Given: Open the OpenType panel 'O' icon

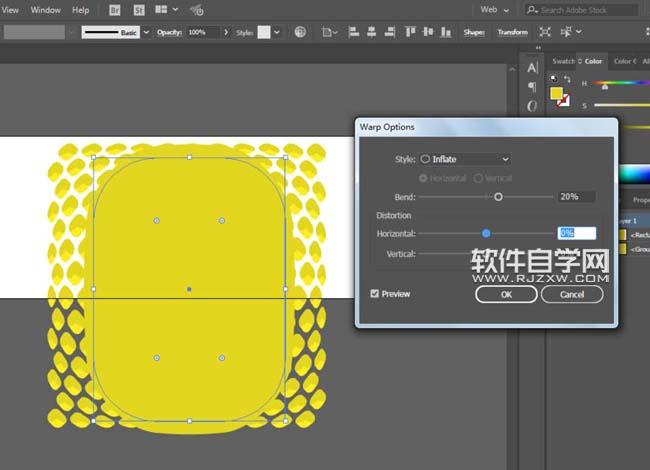Looking at the screenshot, I should (532, 106).
